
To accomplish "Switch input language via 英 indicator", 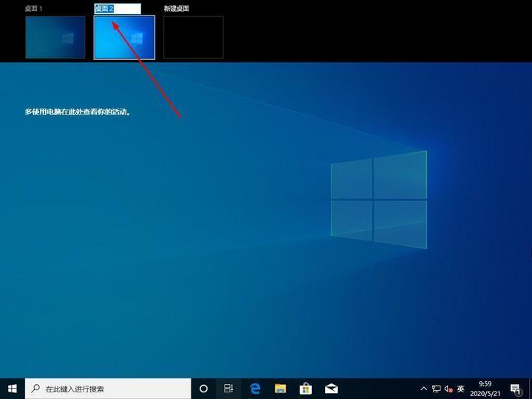I will point(460,389).
